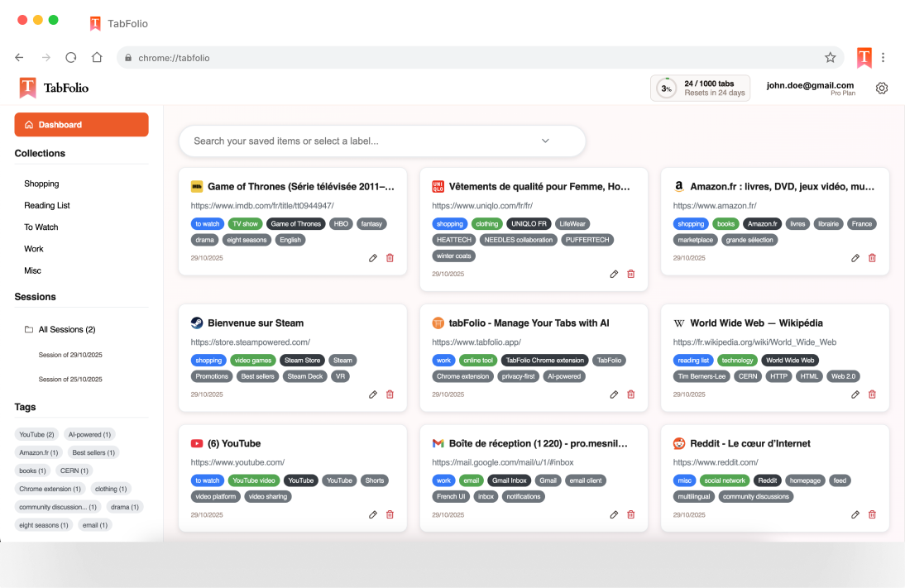Screen dimensions: 905x588
Task: Delete the Bienvenue sur Steam card
Action: click(x=390, y=394)
